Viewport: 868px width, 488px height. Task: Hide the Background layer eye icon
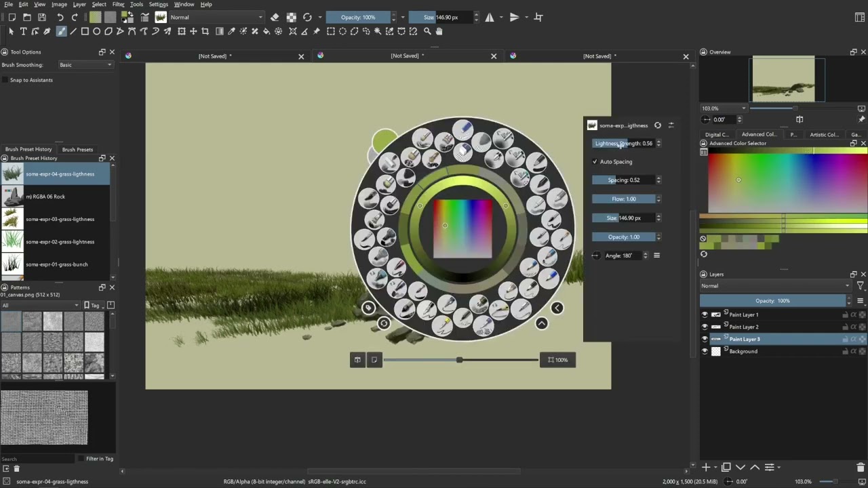pos(705,351)
